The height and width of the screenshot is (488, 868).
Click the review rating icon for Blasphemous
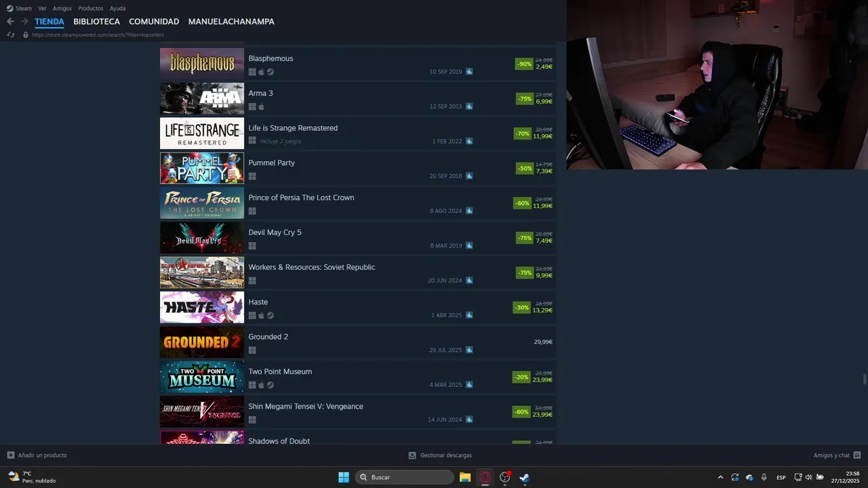pos(469,71)
